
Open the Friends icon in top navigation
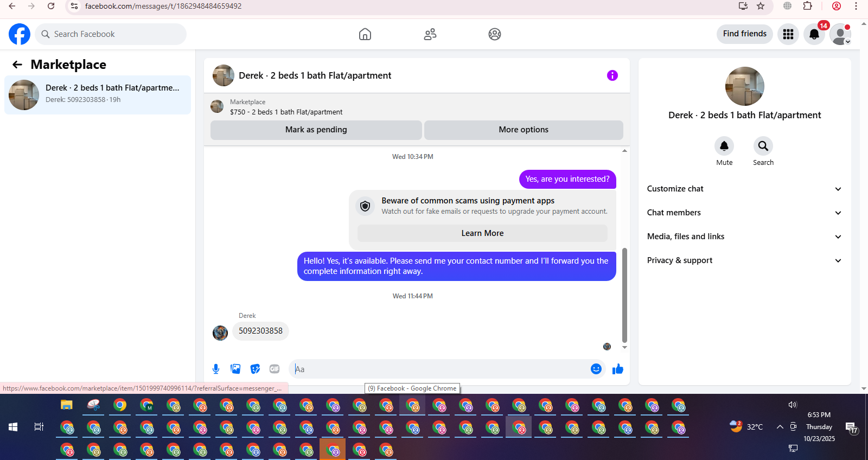pos(430,34)
